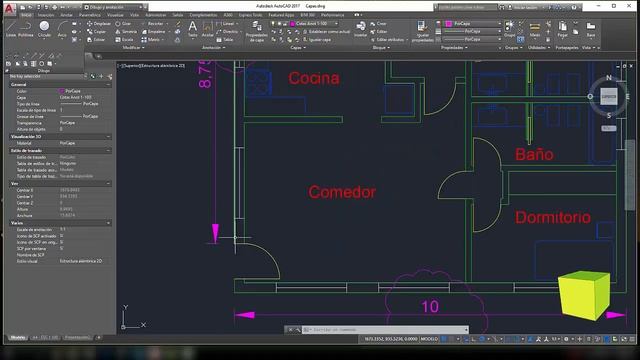This screenshot has width=640, height=360.
Task: Switch to the Modelo layout tab
Action: [18, 338]
